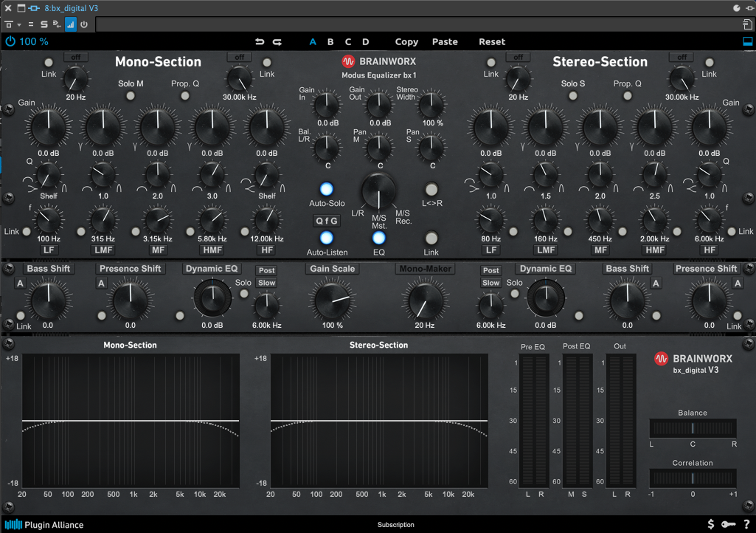Toggle the blue meter panel view icon

pos(747,42)
